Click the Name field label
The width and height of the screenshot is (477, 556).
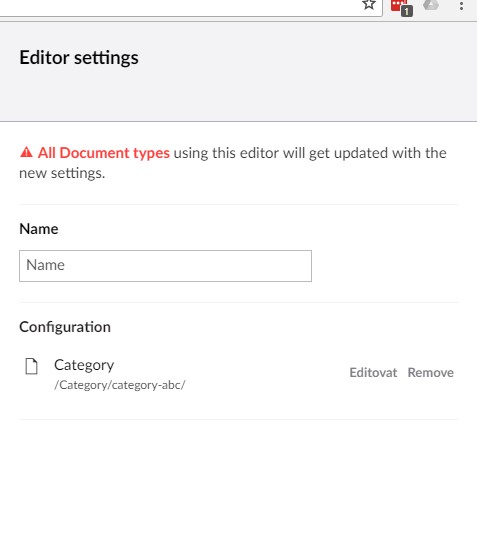39,229
